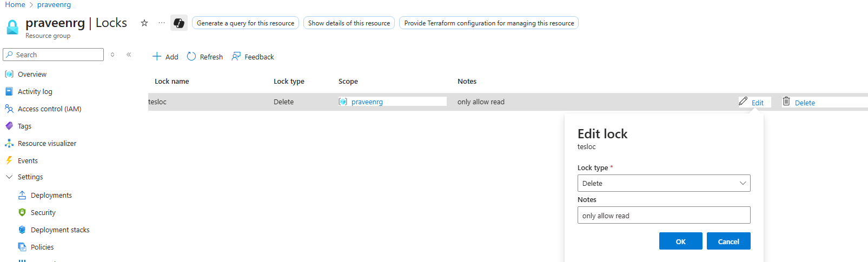Open praveenrg breadcrumb link
868x262 pixels.
[54, 4]
